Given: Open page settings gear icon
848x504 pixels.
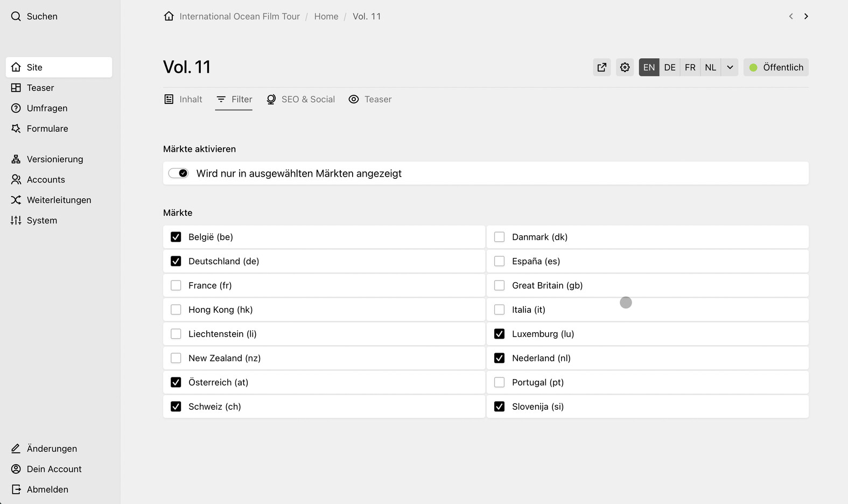Looking at the screenshot, I should (x=625, y=67).
